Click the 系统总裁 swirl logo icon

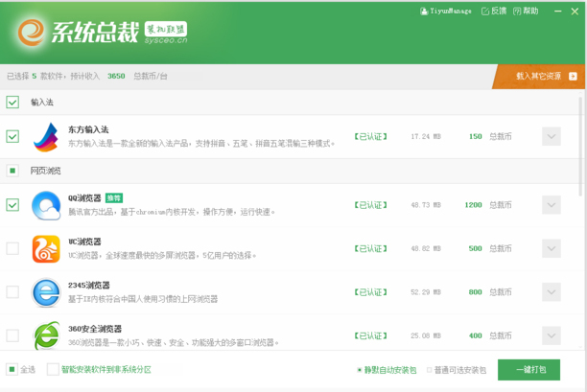point(31,33)
